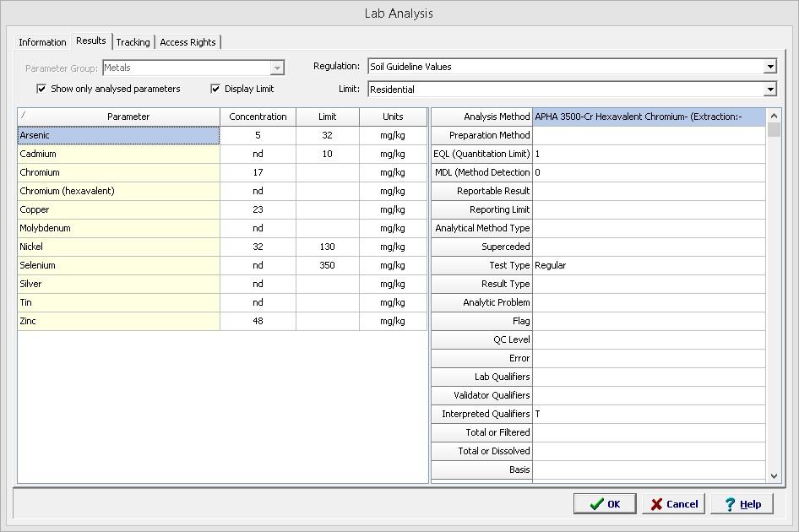Select the Analysis Method value field

pos(649,117)
